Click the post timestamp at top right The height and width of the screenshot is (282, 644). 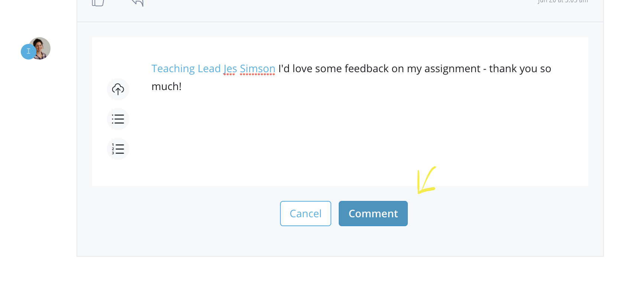click(563, 1)
